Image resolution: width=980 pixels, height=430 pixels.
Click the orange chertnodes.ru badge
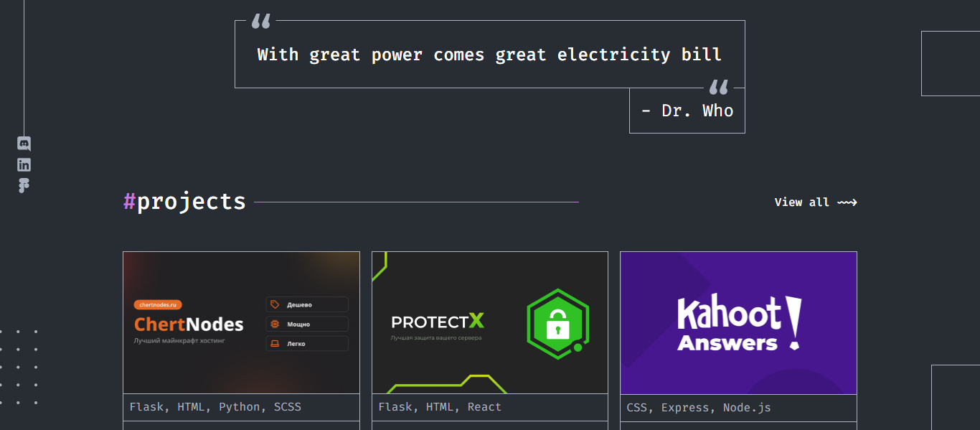tap(158, 304)
